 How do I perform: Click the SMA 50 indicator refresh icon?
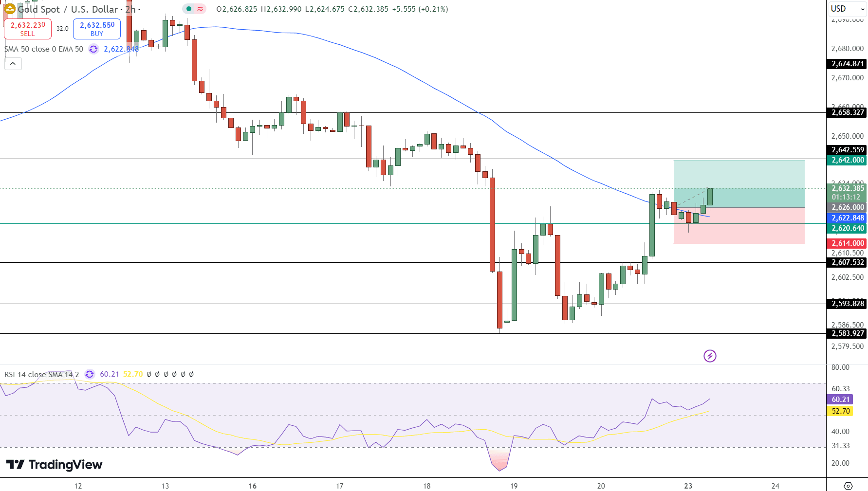(93, 49)
